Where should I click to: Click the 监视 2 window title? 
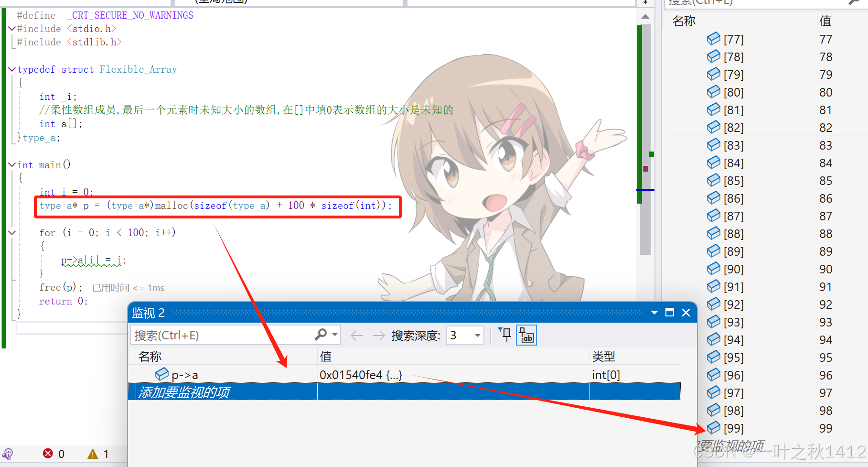pos(148,313)
